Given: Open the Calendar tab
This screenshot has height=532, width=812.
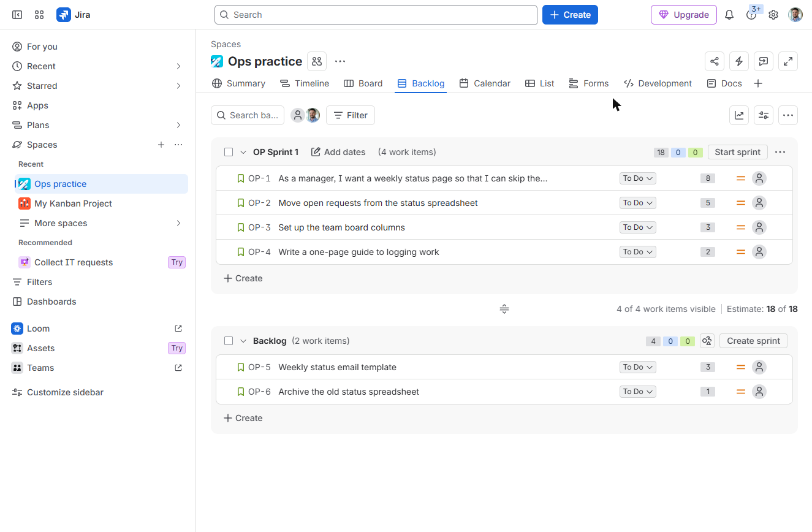Looking at the screenshot, I should point(485,83).
